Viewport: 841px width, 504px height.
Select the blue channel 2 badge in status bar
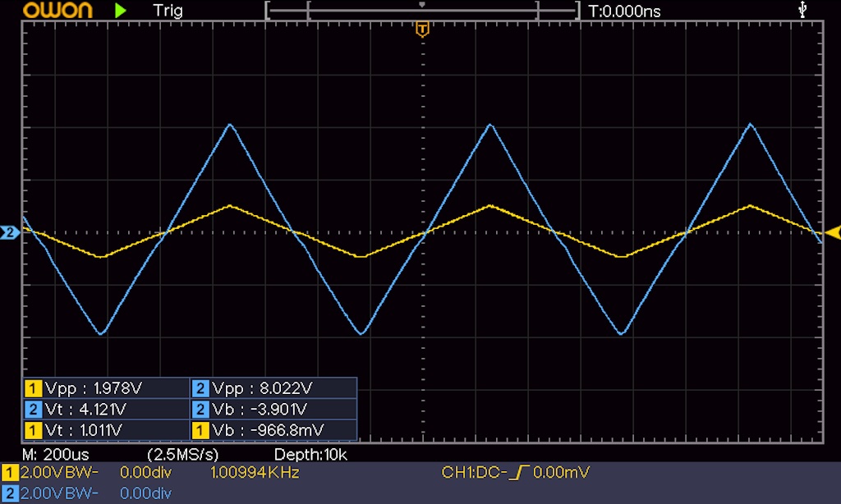tap(10, 493)
